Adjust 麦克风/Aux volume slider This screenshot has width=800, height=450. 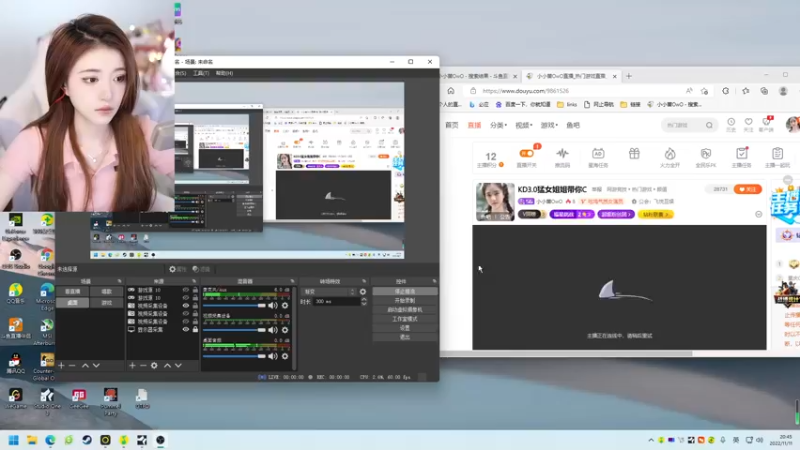(234, 306)
